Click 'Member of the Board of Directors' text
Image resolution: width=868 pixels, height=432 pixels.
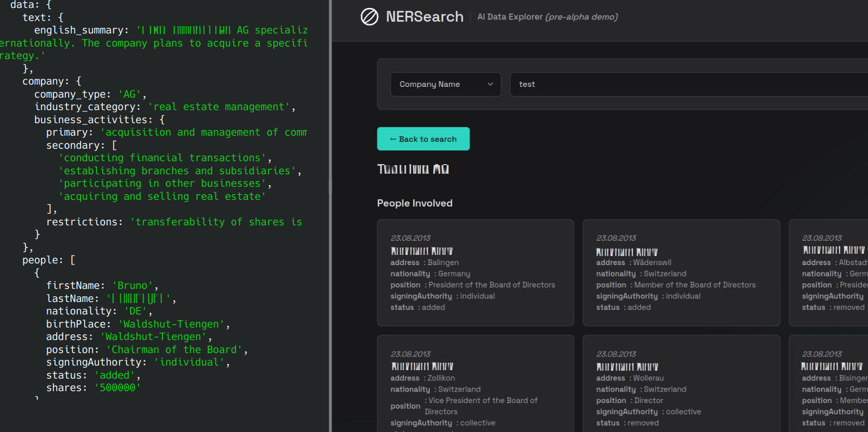pyautogui.click(x=695, y=285)
